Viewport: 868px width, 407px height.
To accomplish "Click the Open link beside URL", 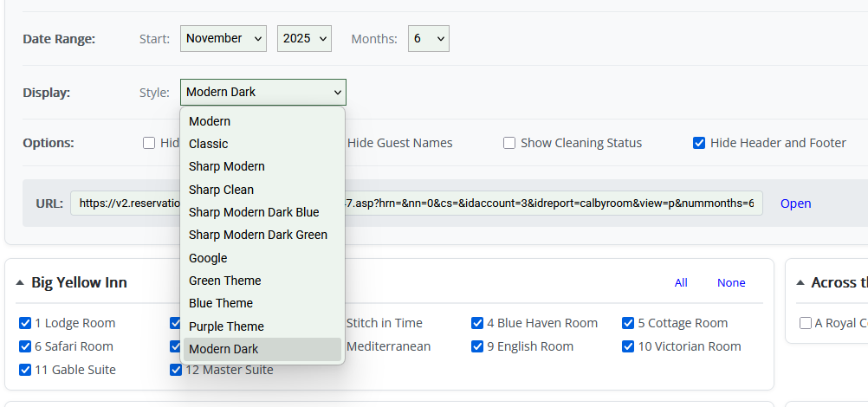I will point(795,203).
